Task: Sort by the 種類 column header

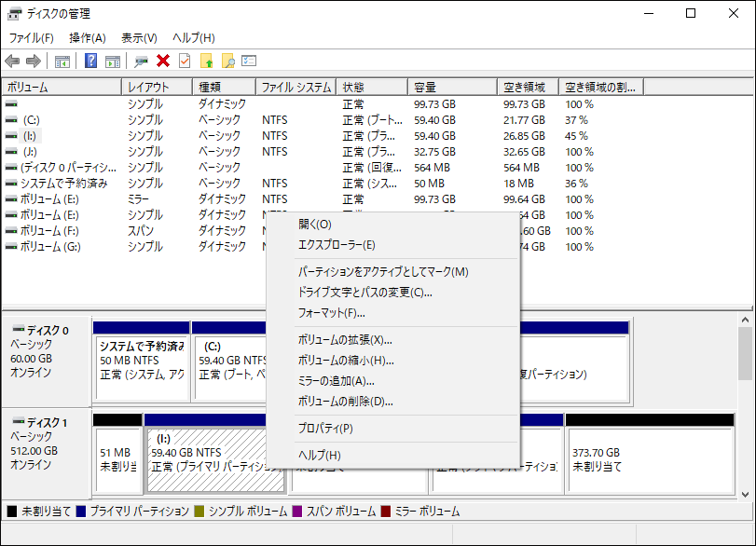Action: (225, 88)
